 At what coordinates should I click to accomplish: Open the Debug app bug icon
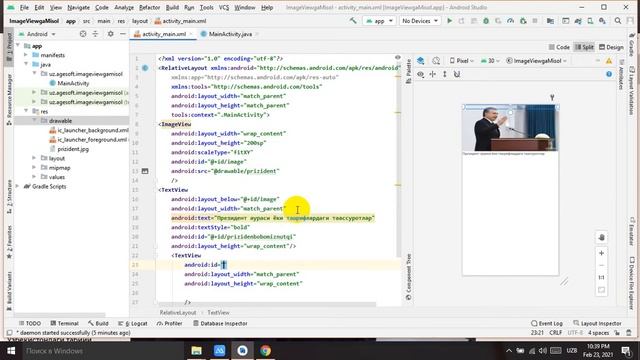486,21
